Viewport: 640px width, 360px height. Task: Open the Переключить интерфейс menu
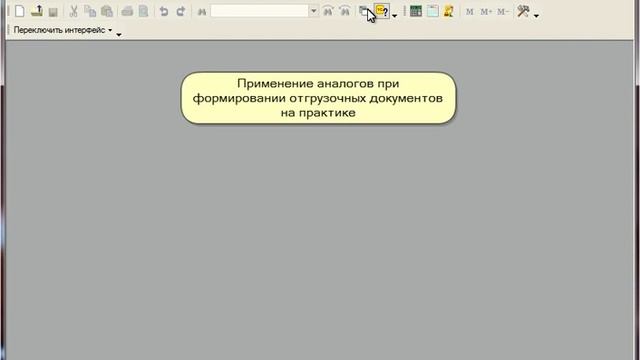(x=63, y=30)
